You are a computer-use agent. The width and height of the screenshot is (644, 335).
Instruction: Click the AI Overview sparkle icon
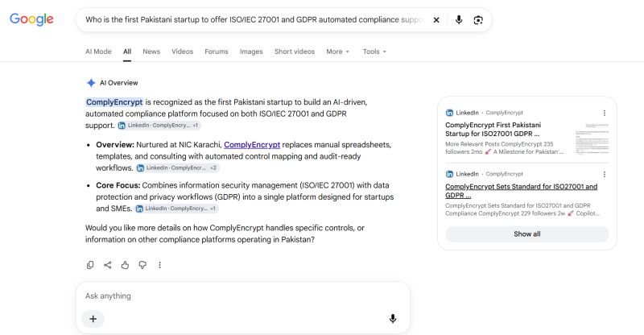(x=91, y=83)
